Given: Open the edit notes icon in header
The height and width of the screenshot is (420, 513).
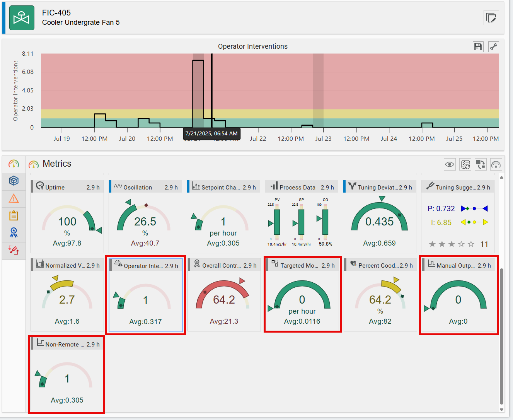Looking at the screenshot, I should click(x=491, y=18).
